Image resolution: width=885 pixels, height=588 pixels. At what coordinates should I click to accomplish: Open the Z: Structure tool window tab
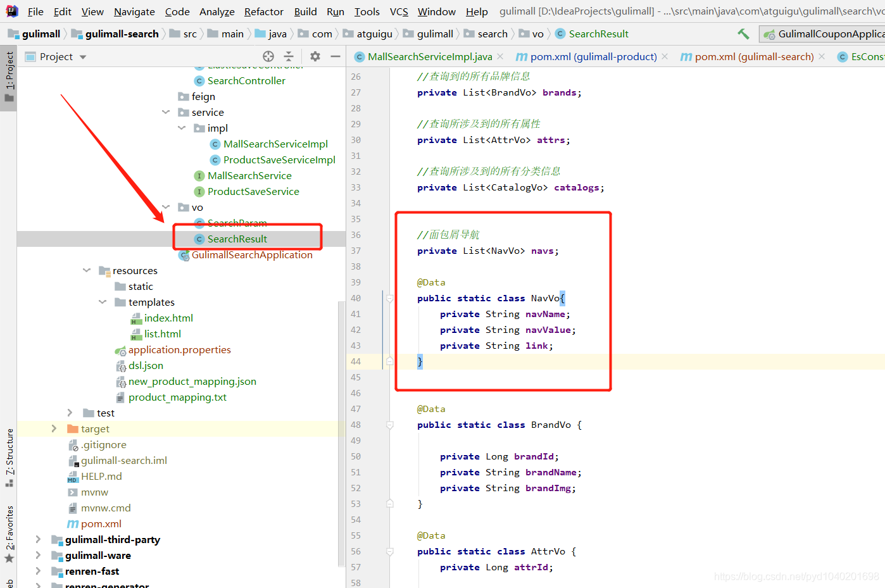9,457
